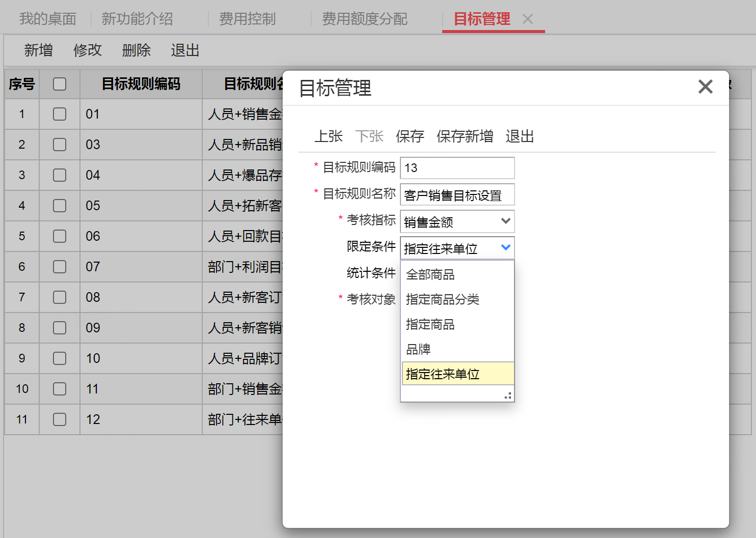Screen dimensions: 756x538
Task: Click the 序号 column header
Action: click(22, 84)
